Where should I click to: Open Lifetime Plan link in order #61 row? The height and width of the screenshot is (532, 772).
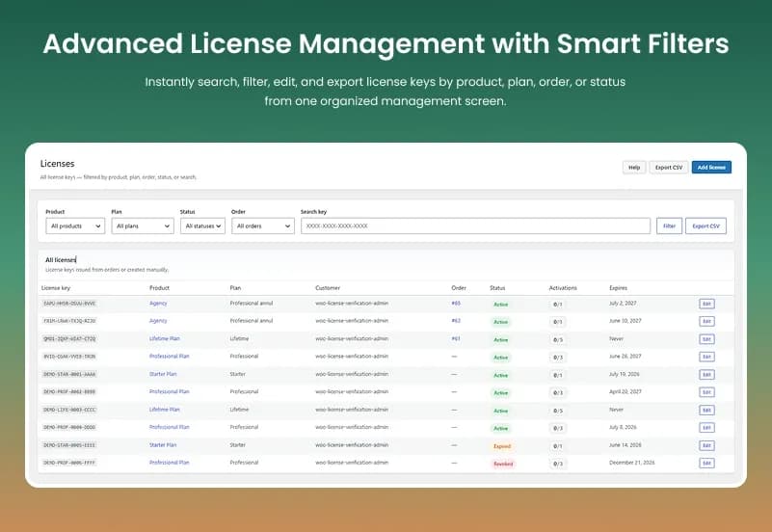165,338
